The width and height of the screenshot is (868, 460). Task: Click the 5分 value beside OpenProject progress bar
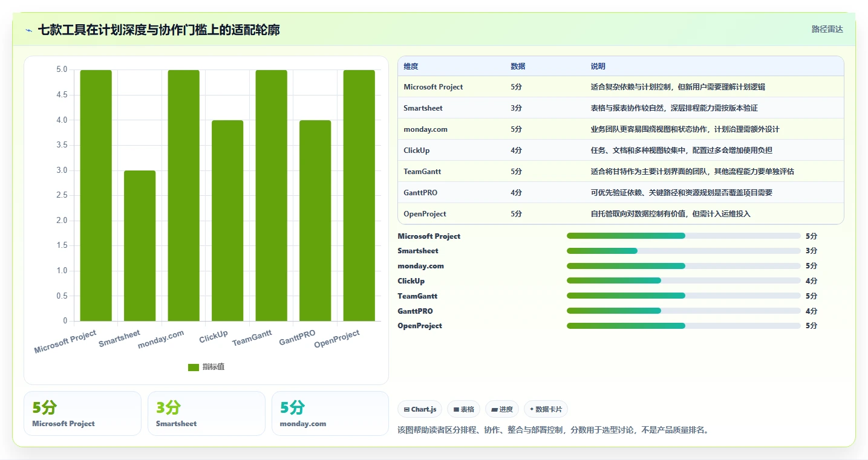[811, 326]
